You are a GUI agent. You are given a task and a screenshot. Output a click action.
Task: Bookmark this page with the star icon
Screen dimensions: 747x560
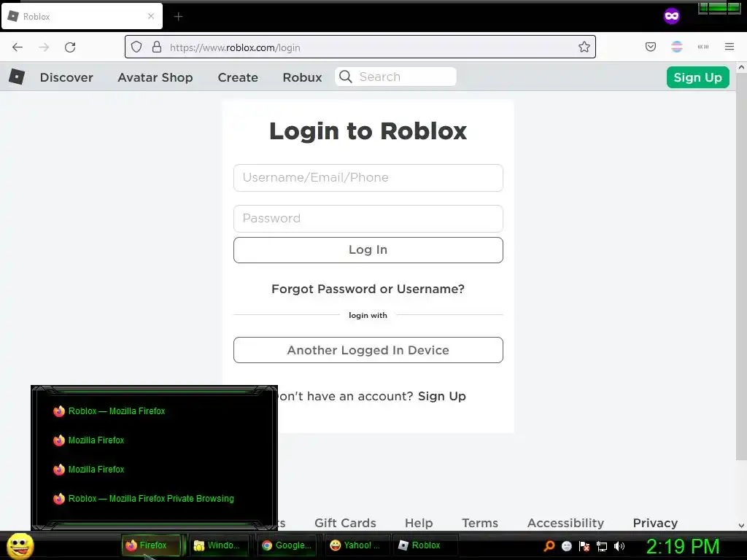(x=584, y=47)
